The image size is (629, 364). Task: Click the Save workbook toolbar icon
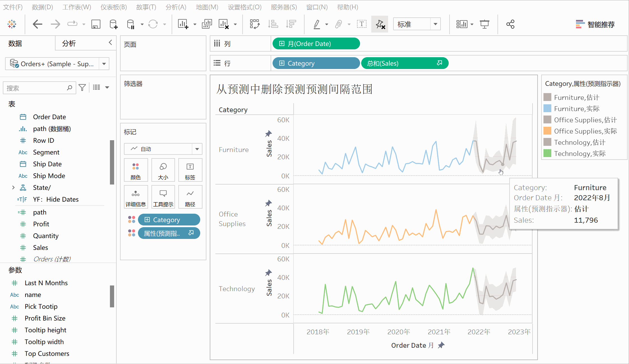pos(96,24)
